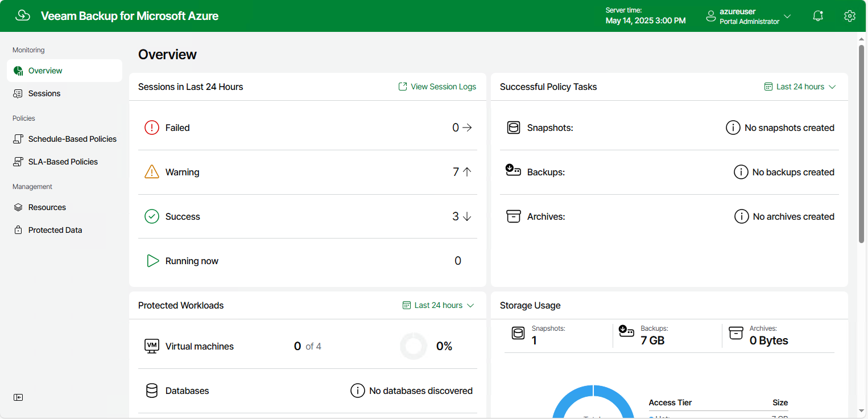The image size is (868, 419).
Task: Click the server time May 14, 2025 3:00 PM
Action: tap(646, 20)
